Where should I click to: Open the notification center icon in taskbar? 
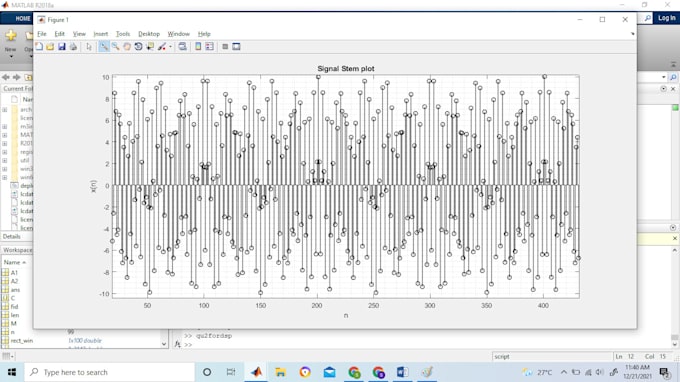[x=664, y=372]
